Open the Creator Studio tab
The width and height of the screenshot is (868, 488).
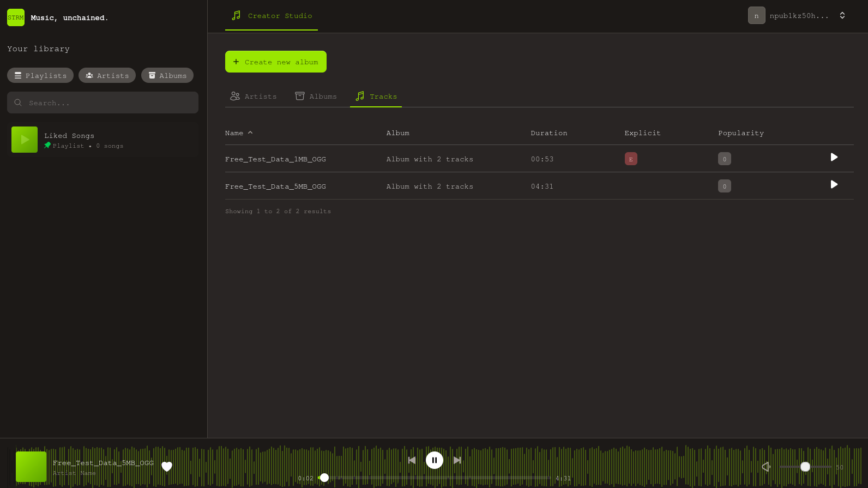272,16
